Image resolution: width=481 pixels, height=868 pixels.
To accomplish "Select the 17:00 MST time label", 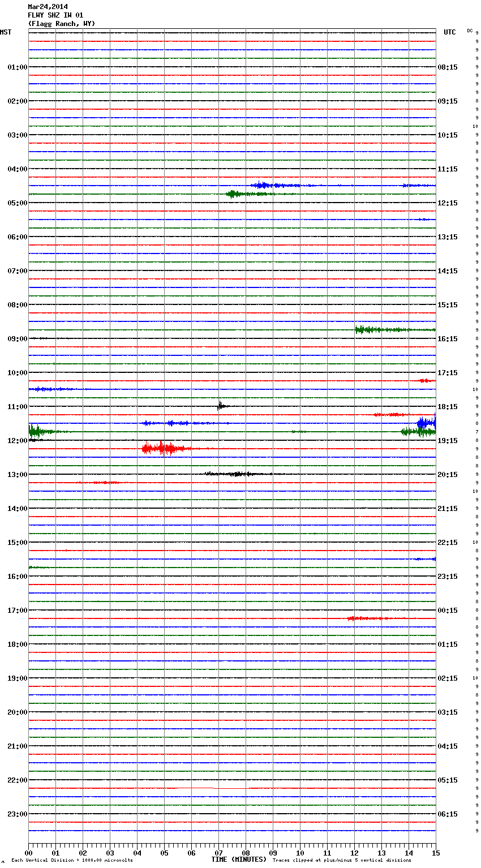I will click(18, 611).
